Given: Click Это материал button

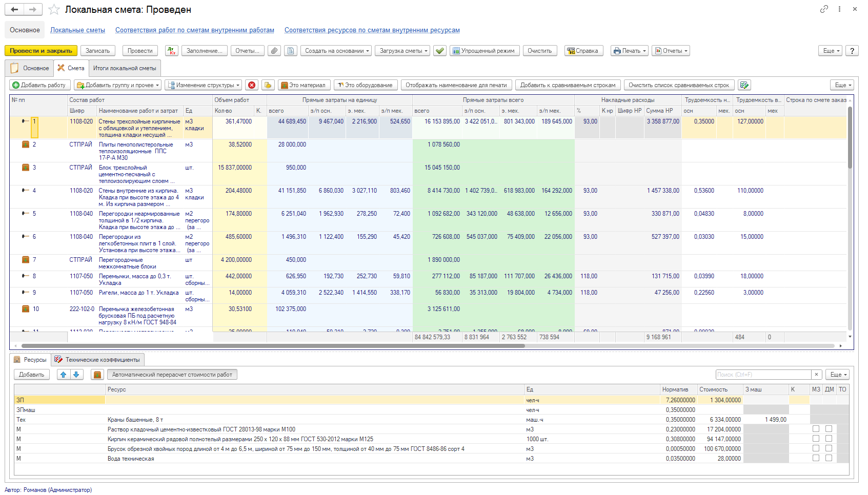Looking at the screenshot, I should coord(304,85).
